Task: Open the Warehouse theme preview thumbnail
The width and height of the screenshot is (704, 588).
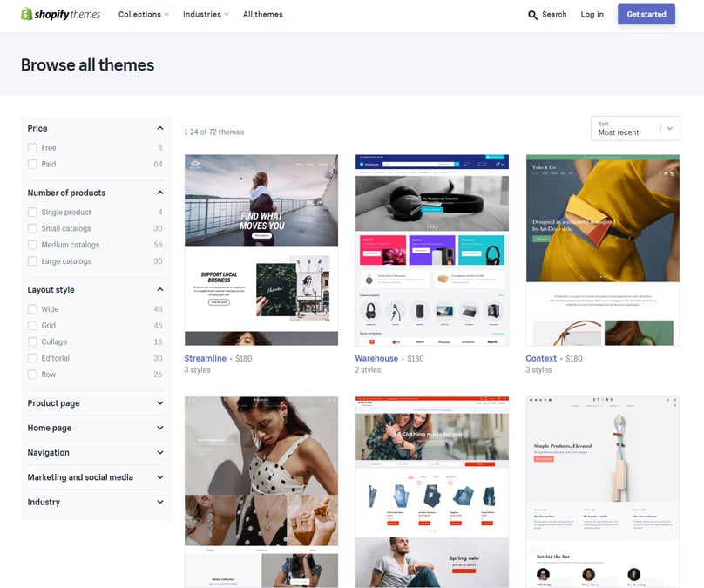Action: pyautogui.click(x=431, y=250)
